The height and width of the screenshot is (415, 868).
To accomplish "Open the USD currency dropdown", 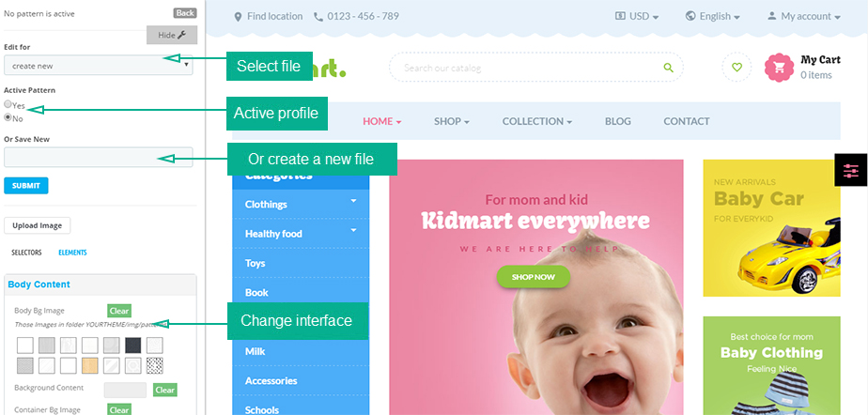I will tap(637, 17).
